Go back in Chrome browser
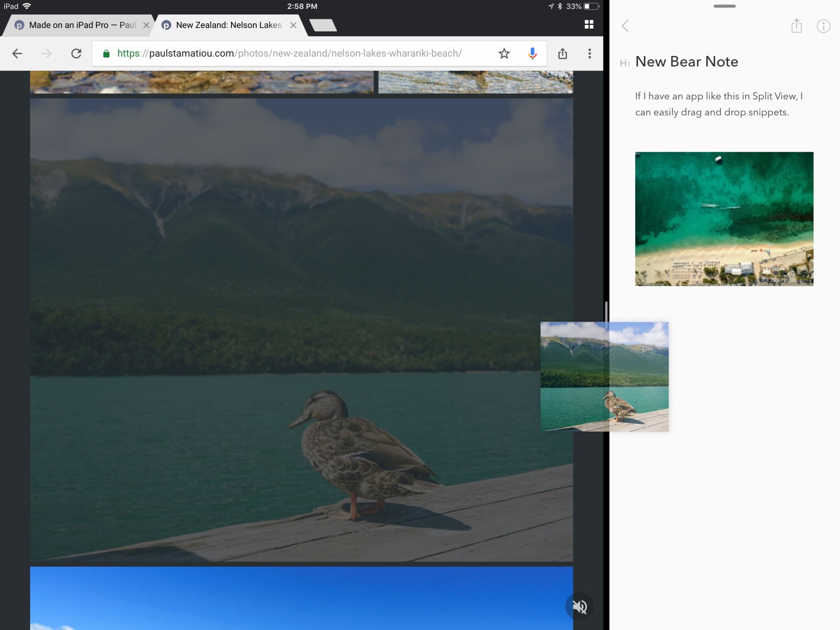The width and height of the screenshot is (840, 630). 17,53
